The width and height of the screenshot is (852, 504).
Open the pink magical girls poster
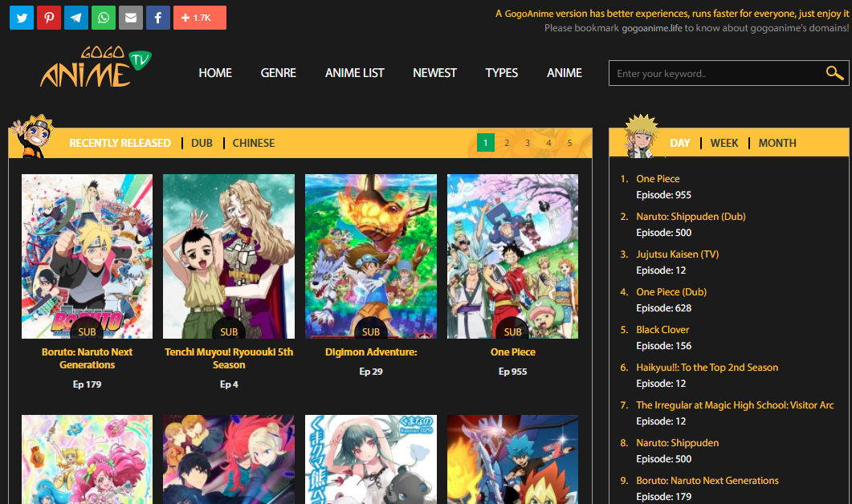point(87,460)
